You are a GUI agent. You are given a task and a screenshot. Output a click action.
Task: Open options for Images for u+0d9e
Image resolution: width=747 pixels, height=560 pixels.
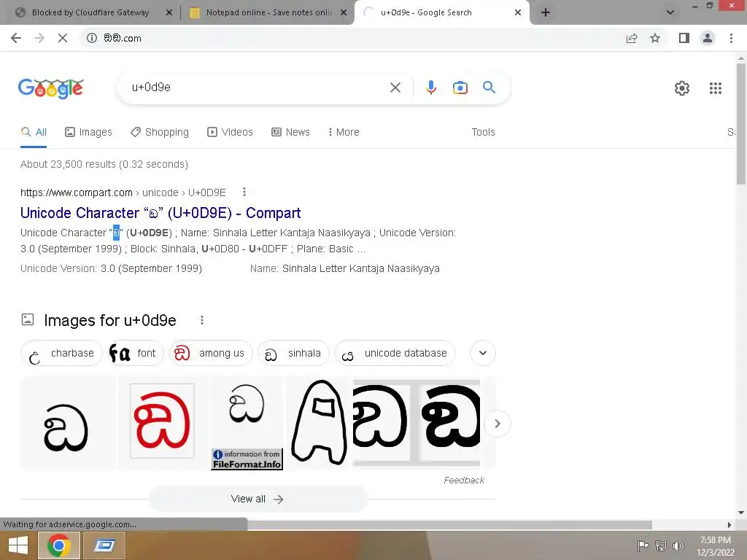click(x=202, y=320)
